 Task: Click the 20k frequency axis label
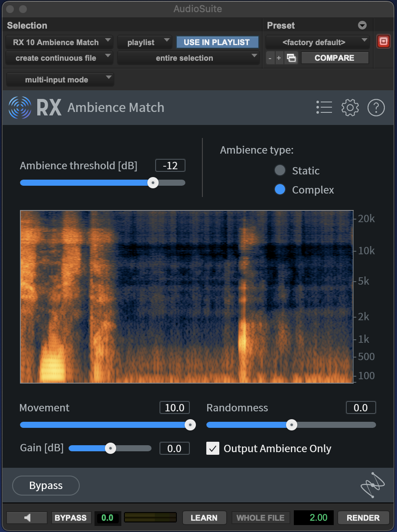367,219
